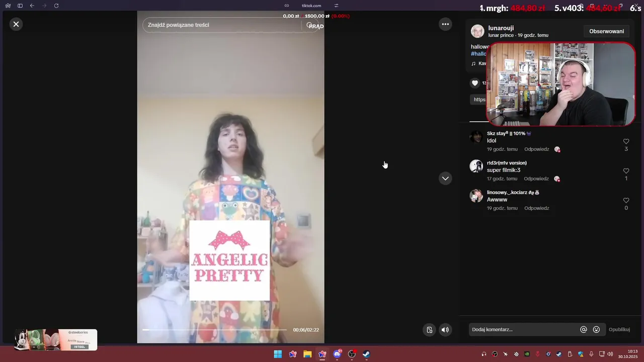Open the #hallo hashtag link
644x362 pixels.
coord(478,54)
